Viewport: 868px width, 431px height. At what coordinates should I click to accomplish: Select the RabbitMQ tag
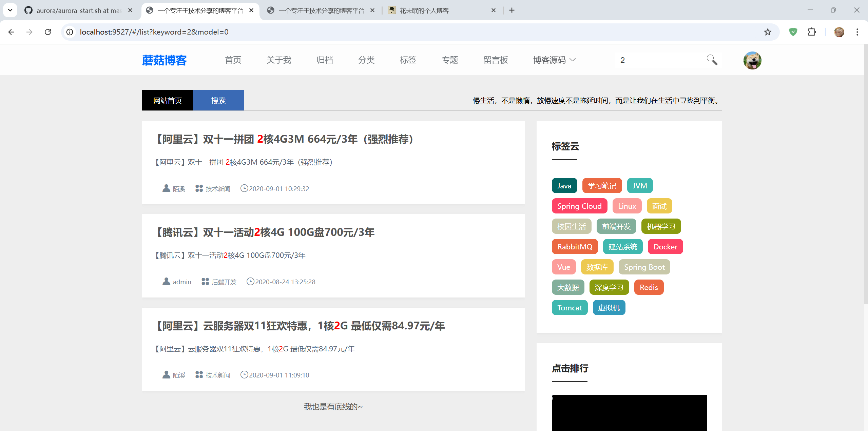tap(575, 246)
